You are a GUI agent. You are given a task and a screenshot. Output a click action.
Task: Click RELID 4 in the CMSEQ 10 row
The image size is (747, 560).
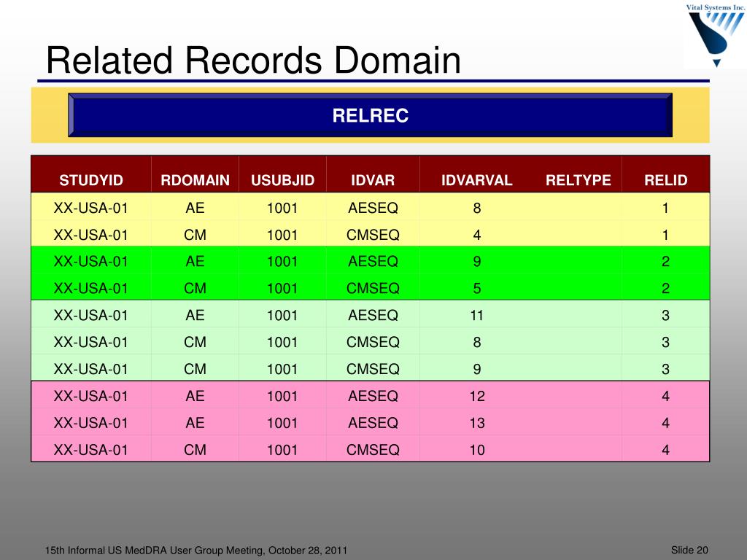665,450
